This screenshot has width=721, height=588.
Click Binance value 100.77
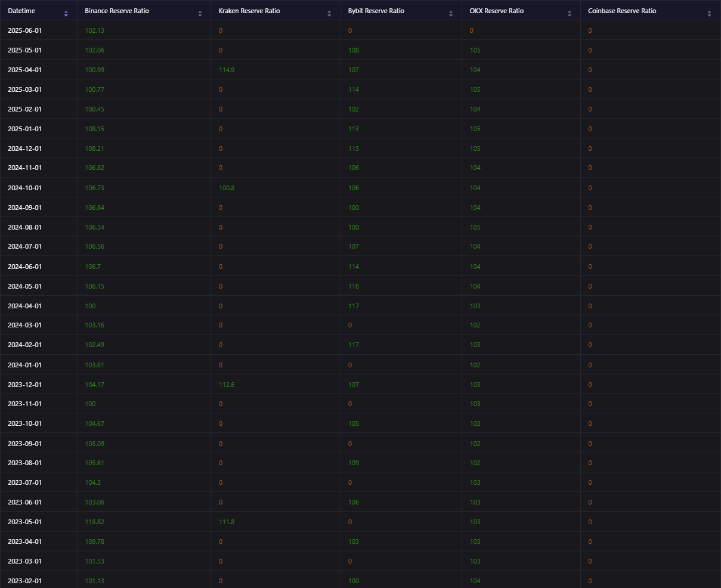(x=94, y=89)
